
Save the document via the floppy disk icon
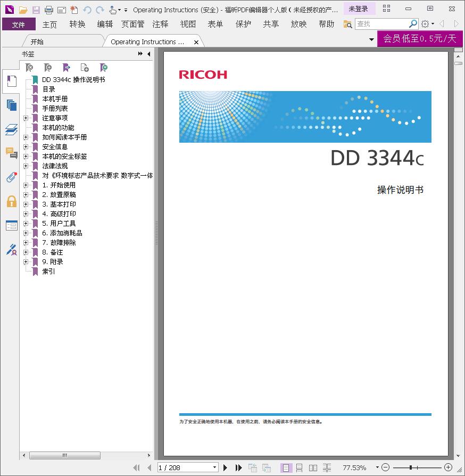36,10
